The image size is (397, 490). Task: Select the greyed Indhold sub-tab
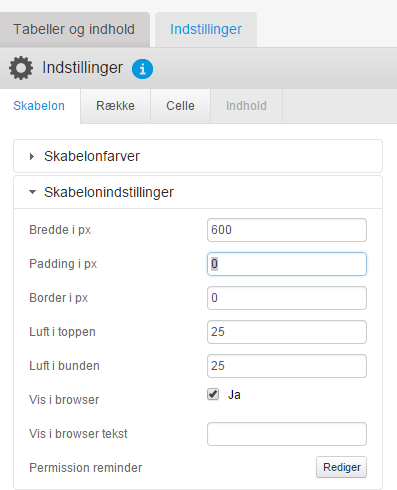point(246,106)
